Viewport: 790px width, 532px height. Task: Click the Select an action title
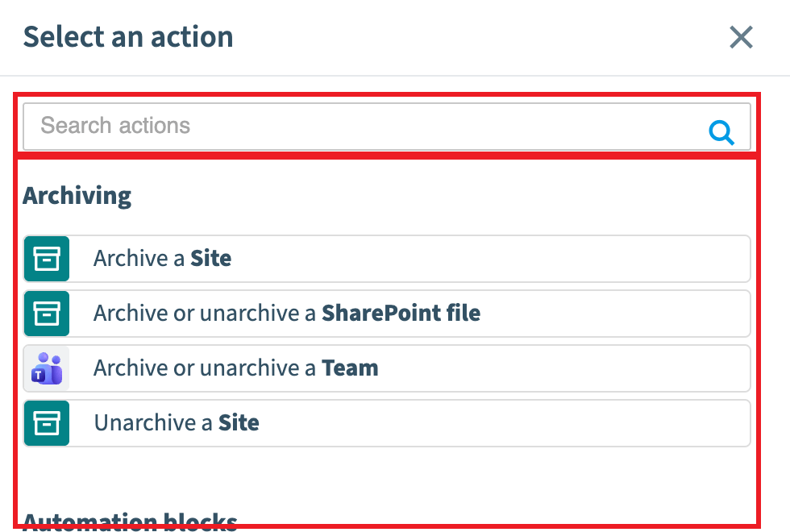pyautogui.click(x=128, y=37)
